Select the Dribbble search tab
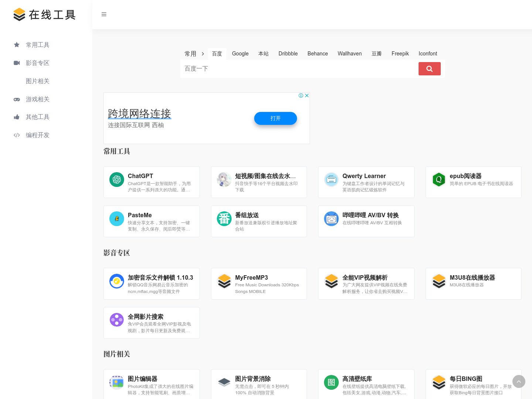Image resolution: width=532 pixels, height=399 pixels. pyautogui.click(x=288, y=54)
